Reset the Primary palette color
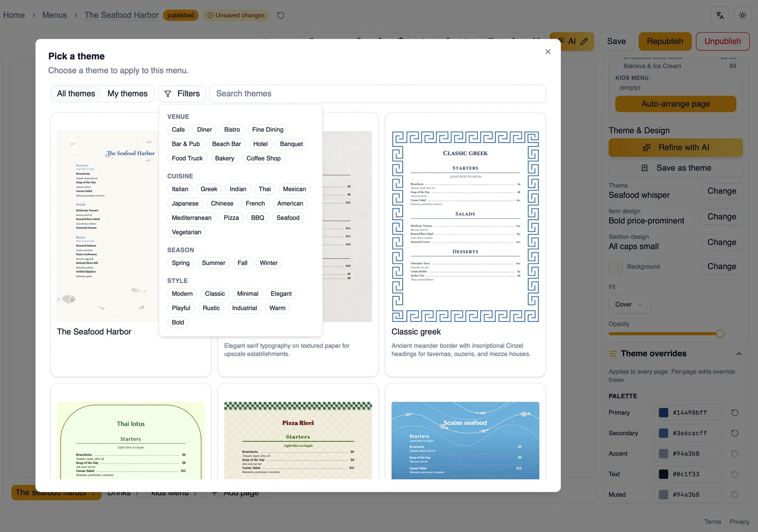Viewport: 758px width, 532px height. (735, 413)
